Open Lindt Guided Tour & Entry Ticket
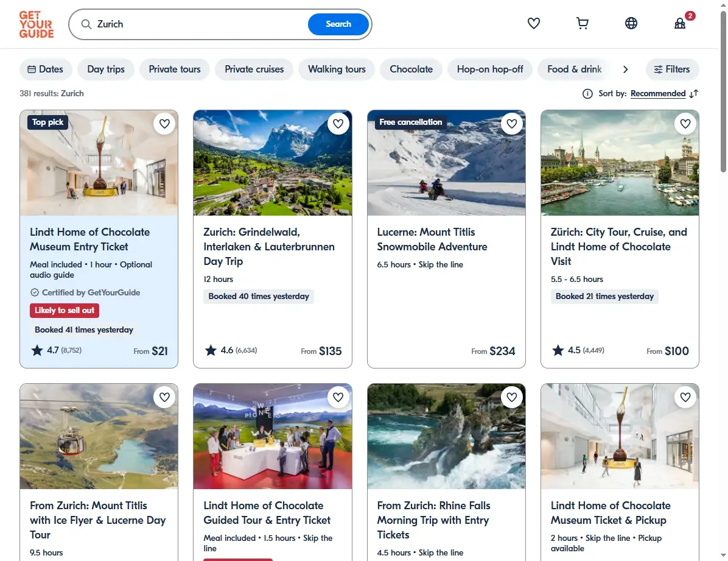 267,513
